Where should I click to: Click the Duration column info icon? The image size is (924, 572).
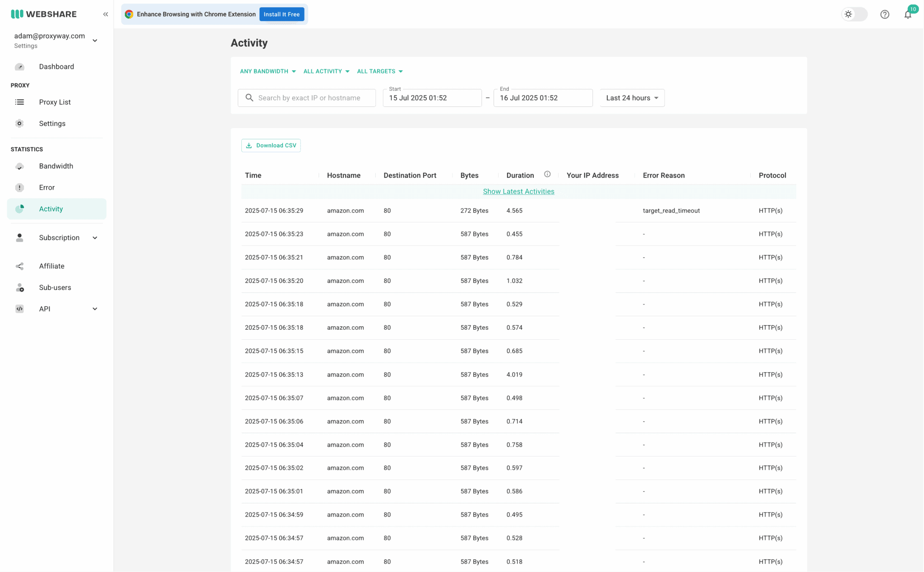tap(547, 174)
